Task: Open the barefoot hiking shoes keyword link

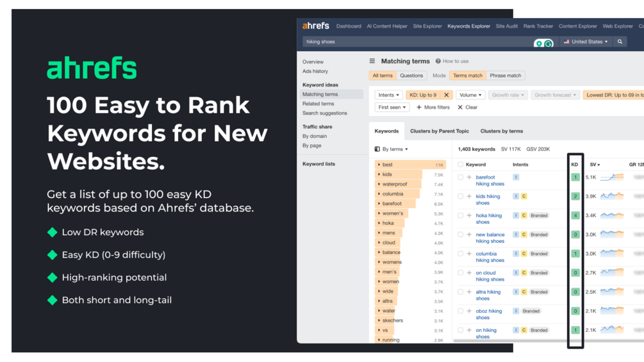Action: [x=490, y=181]
